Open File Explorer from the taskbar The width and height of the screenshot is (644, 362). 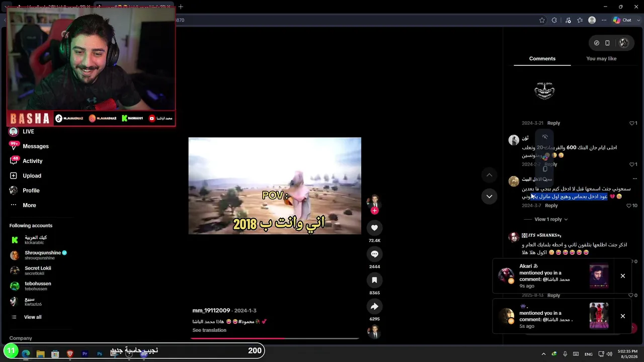click(40, 354)
